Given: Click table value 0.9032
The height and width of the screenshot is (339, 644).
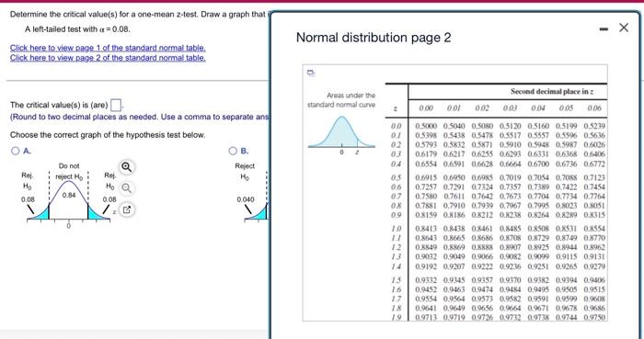Looking at the screenshot, I should 426,257.
